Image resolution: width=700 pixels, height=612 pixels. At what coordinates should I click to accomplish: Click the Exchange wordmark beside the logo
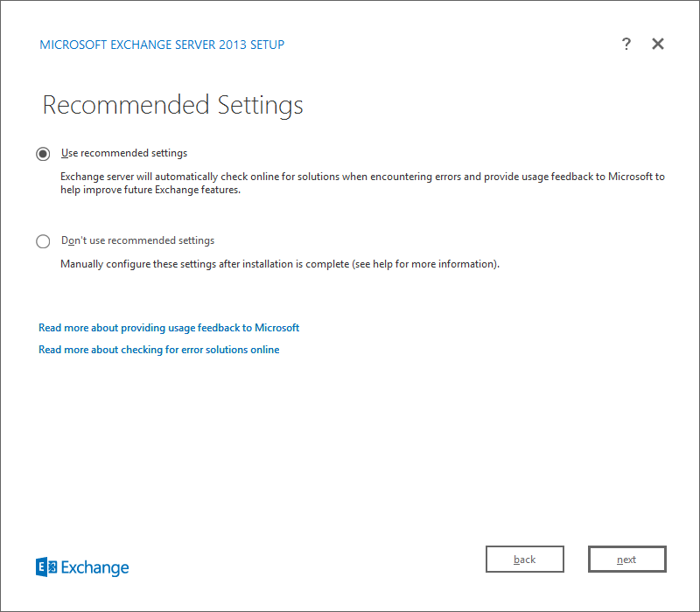coord(94,568)
